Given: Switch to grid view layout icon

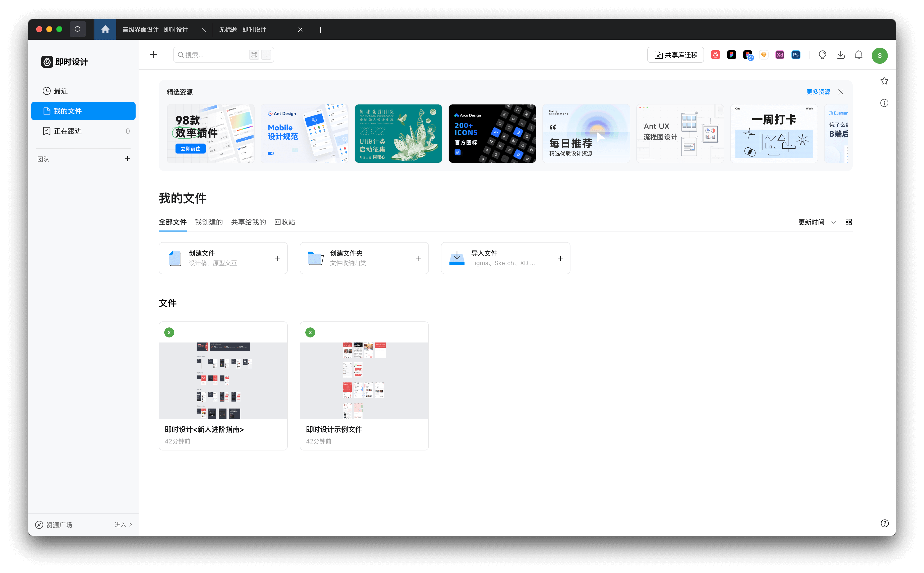Looking at the screenshot, I should tap(848, 222).
